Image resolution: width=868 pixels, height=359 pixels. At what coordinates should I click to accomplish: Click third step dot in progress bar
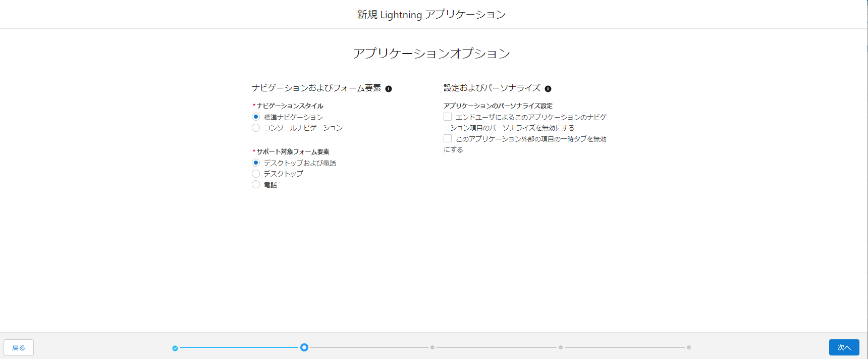pos(432,347)
